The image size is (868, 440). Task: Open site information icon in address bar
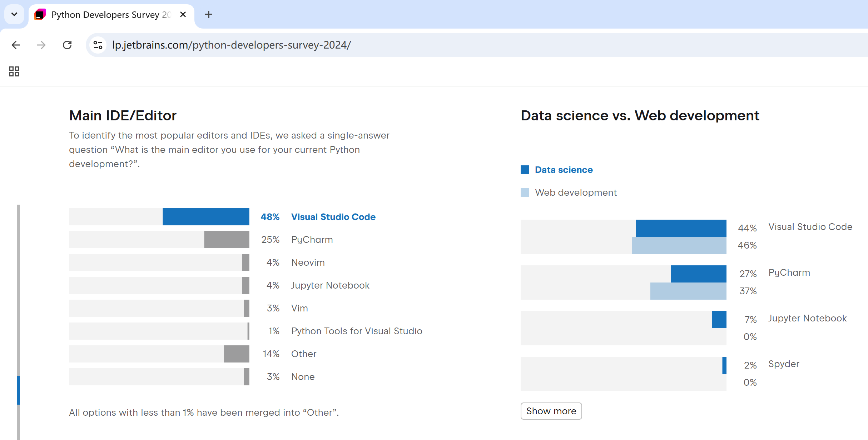98,45
